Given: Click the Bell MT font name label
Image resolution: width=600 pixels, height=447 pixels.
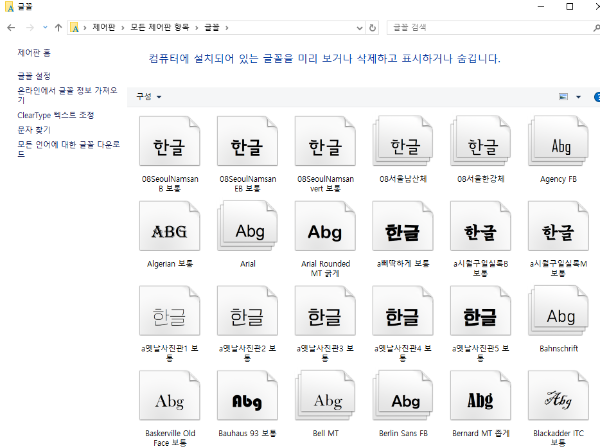Looking at the screenshot, I should (325, 433).
